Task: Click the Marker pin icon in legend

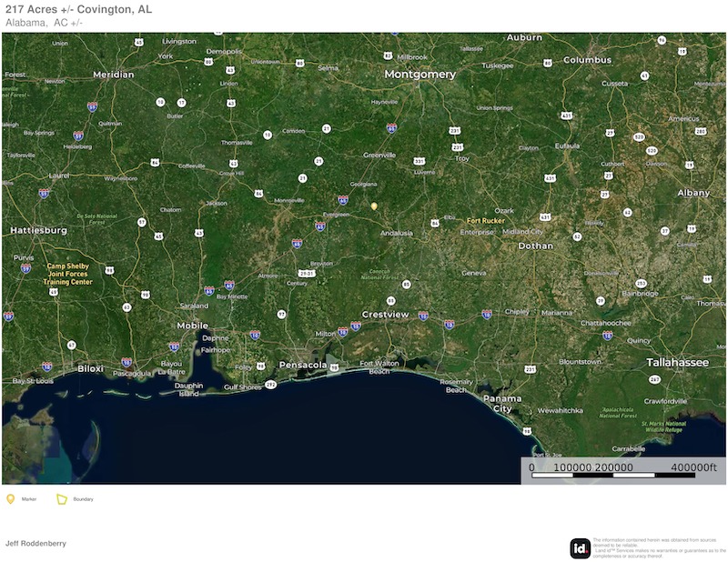Action: click(x=11, y=498)
